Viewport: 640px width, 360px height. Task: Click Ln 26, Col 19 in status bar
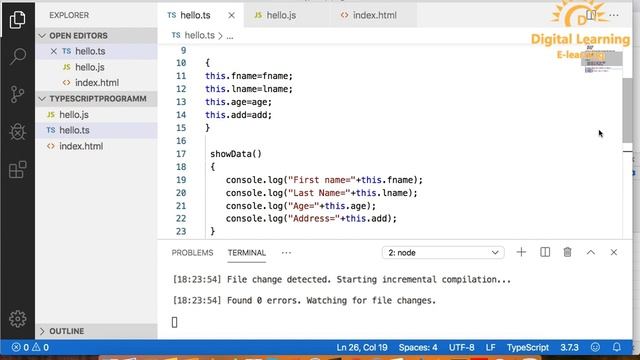362,347
